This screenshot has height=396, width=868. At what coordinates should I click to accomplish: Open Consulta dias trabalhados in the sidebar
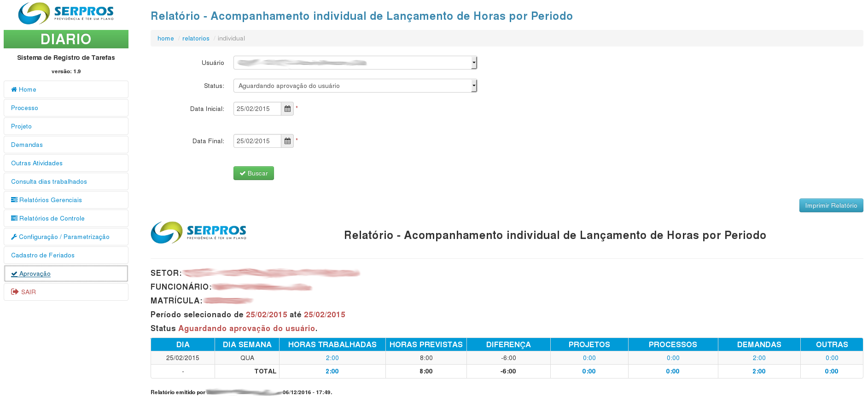click(x=49, y=182)
